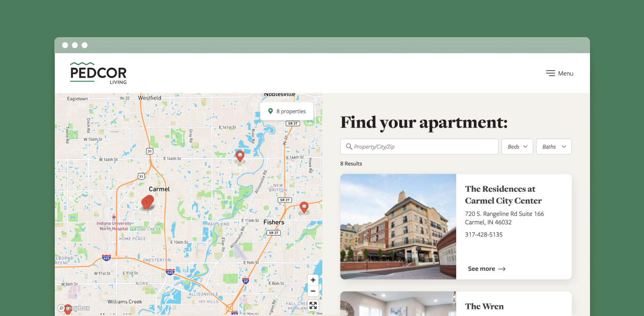Expand the Baths dropdown

[x=554, y=147]
